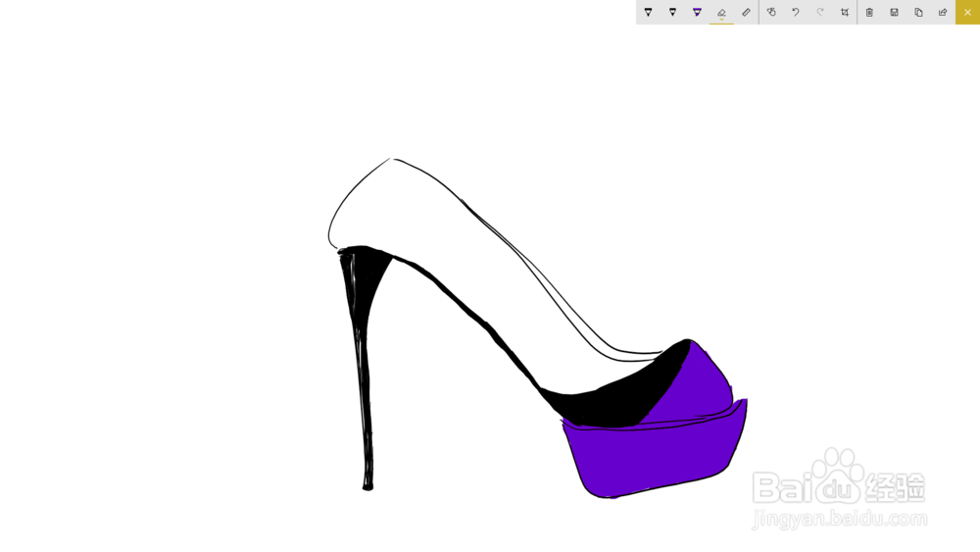Select the ballpoint pen tool
The width and height of the screenshot is (980, 552).
(648, 13)
